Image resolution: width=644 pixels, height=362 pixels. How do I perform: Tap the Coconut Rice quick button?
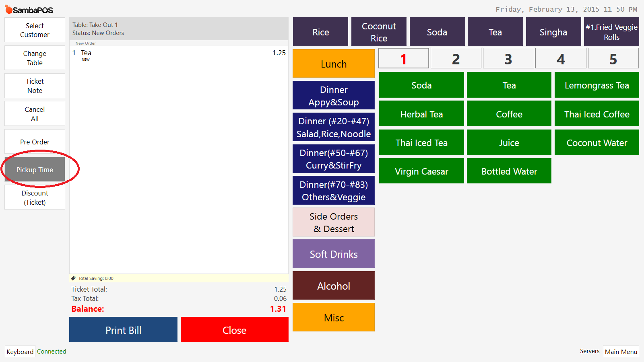[378, 32]
